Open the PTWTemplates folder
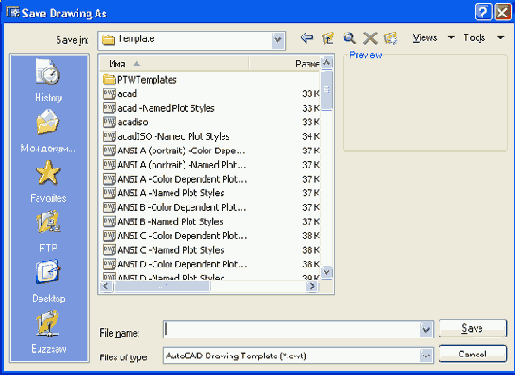The height and width of the screenshot is (375, 515). [140, 80]
